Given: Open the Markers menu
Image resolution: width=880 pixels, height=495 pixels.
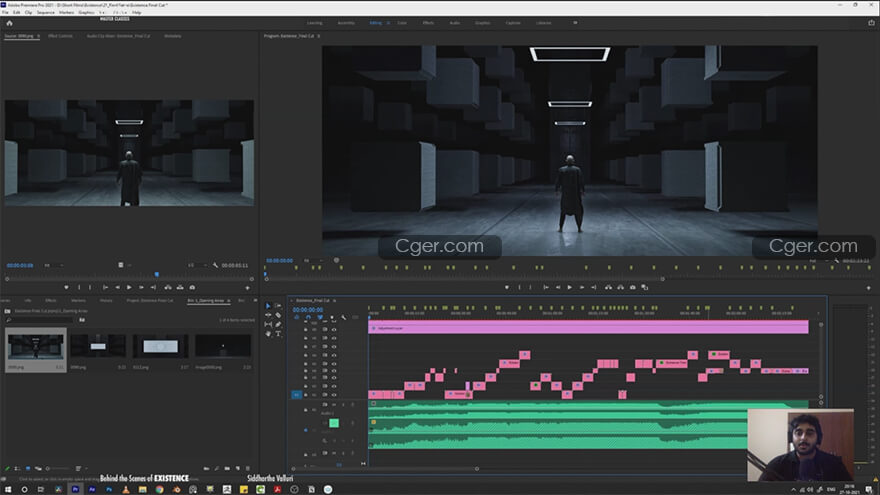Looking at the screenshot, I should (x=66, y=12).
